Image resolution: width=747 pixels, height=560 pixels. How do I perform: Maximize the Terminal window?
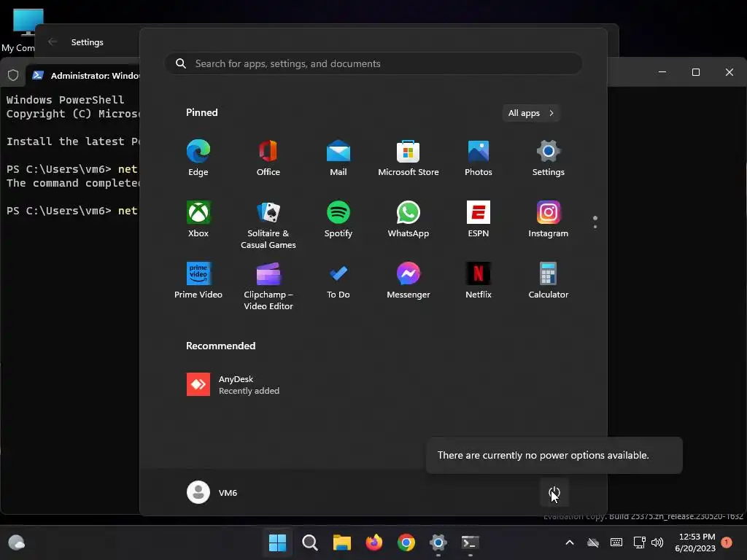[695, 72]
